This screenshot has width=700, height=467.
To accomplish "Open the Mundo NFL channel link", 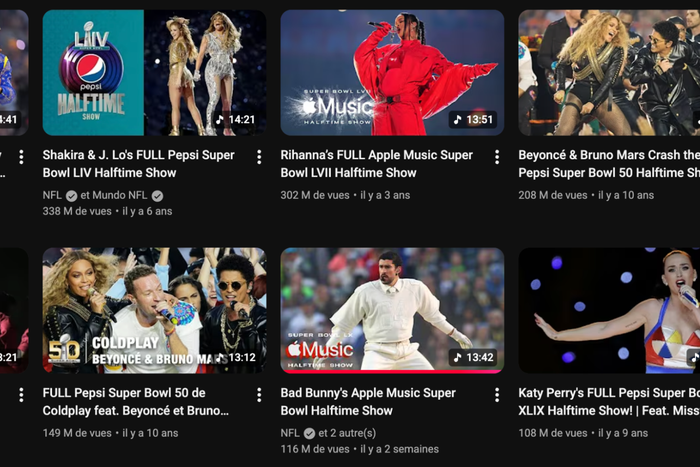I will [x=120, y=196].
